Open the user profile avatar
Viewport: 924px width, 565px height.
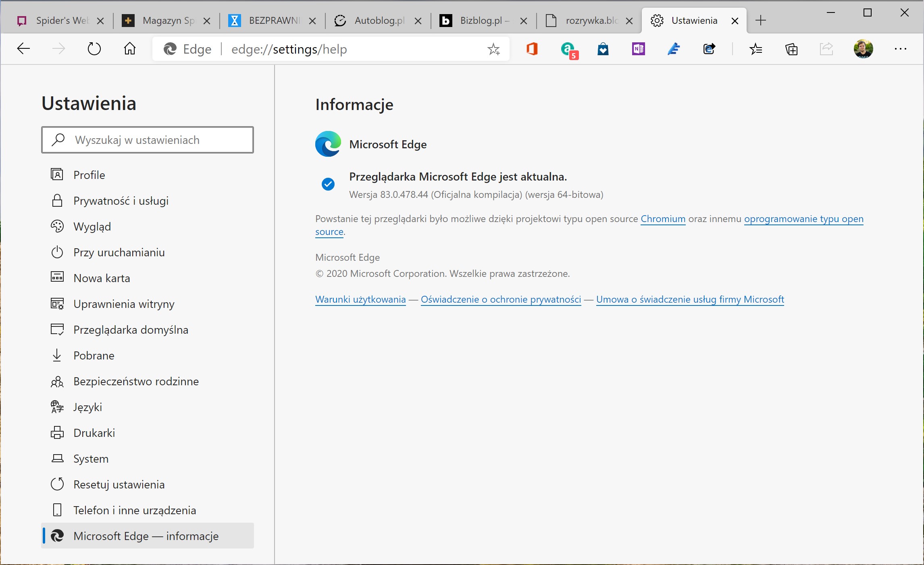coord(863,49)
